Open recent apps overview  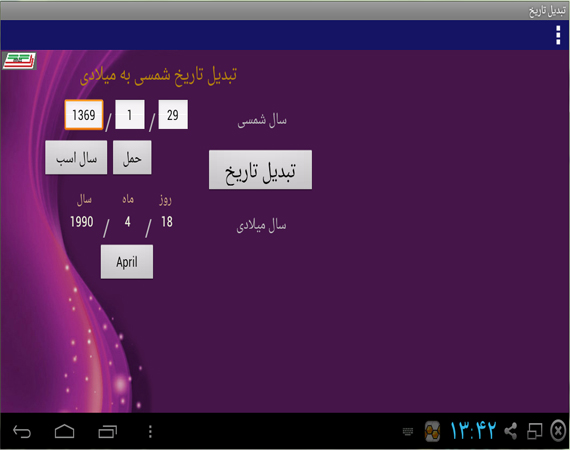click(107, 432)
